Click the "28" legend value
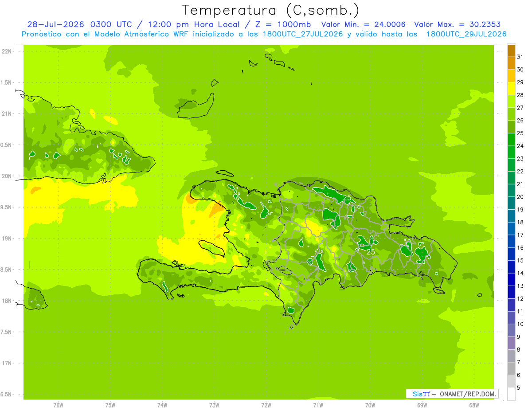The height and width of the screenshot is (411, 532). pyautogui.click(x=520, y=95)
